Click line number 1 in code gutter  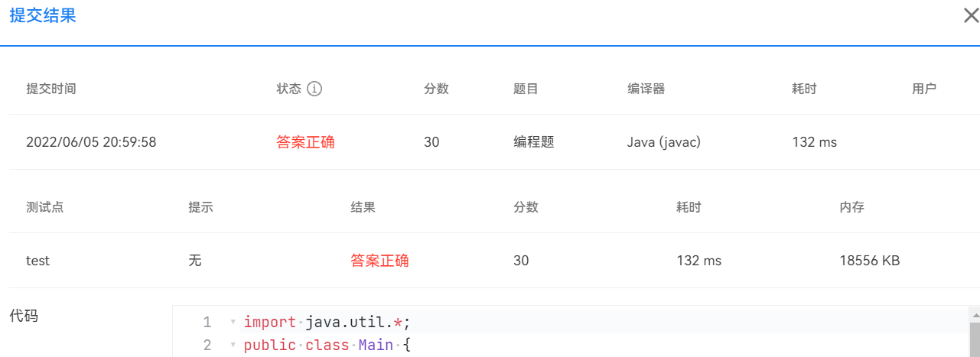[x=207, y=323]
